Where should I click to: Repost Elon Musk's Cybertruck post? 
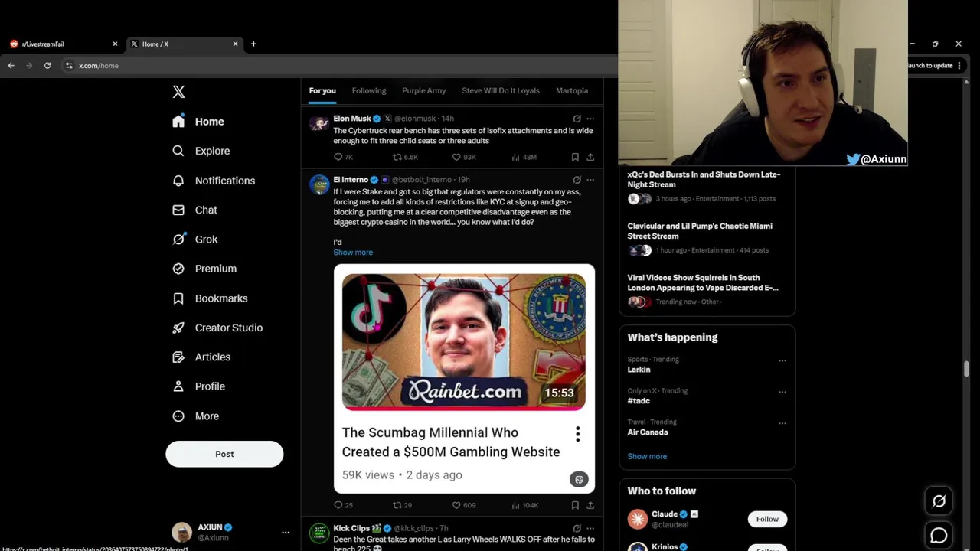tap(405, 157)
